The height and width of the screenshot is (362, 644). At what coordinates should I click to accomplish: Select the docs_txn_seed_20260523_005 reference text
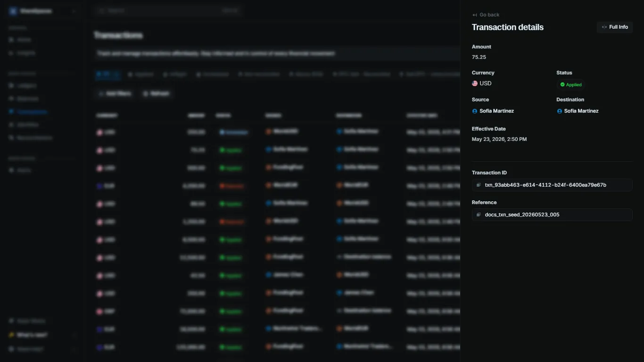[522, 215]
